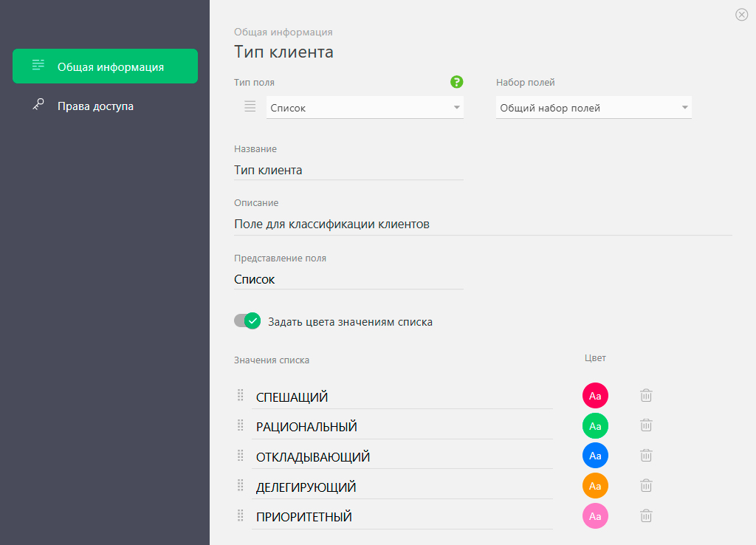Viewport: 756px width, 545px height.
Task: Open the Представление поля selector
Action: (348, 280)
